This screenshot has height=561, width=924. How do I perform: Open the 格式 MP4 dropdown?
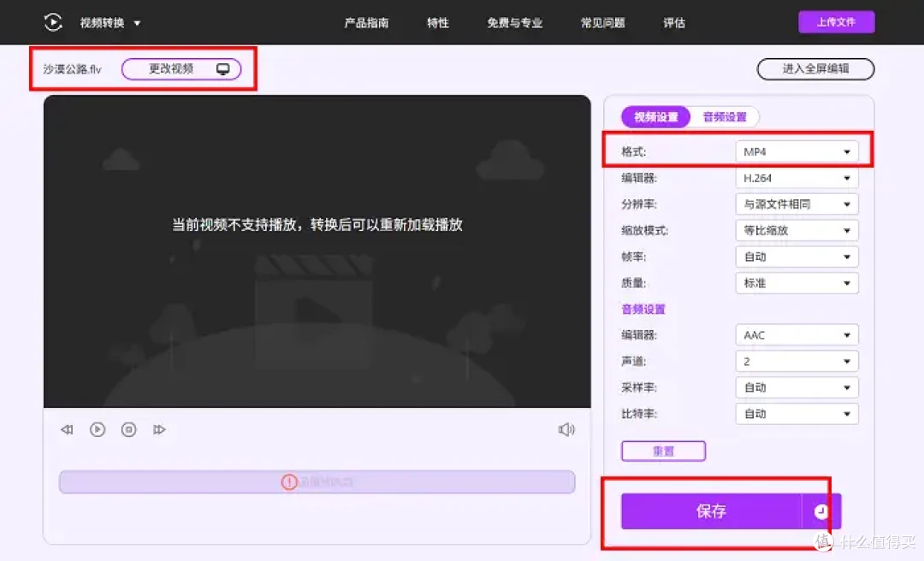point(797,151)
